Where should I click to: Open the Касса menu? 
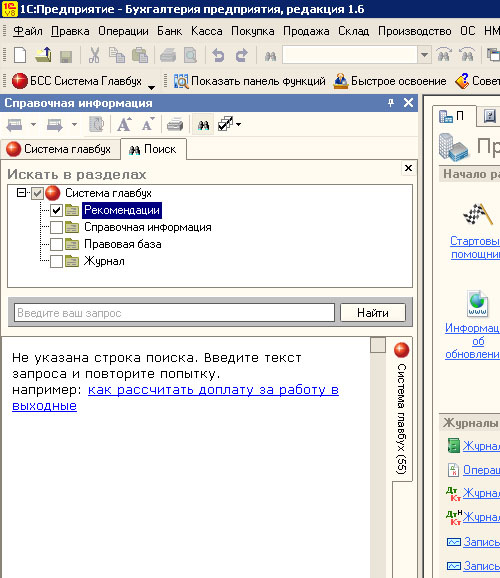[207, 31]
